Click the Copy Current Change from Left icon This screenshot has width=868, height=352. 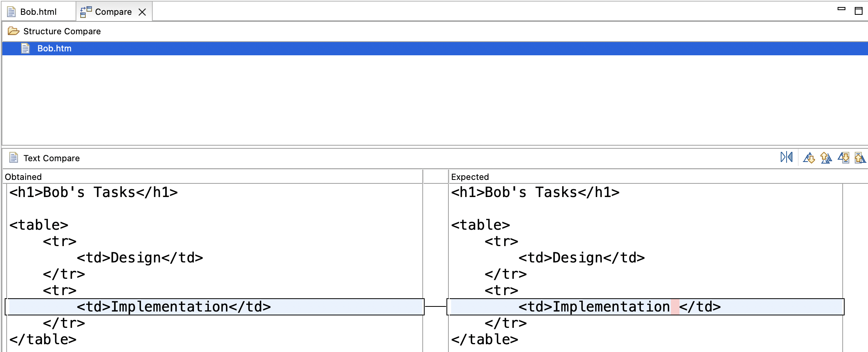click(x=844, y=158)
